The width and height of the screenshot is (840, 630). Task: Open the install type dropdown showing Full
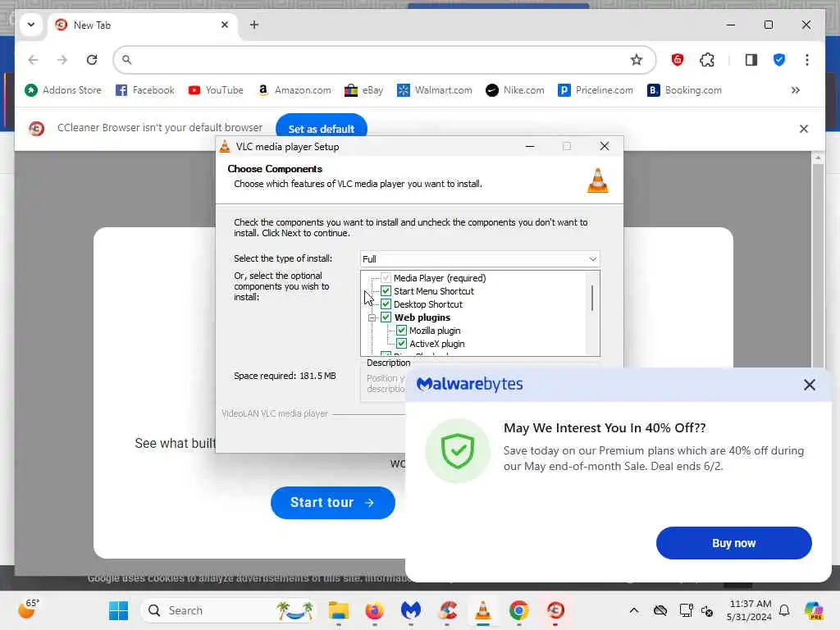pyautogui.click(x=479, y=258)
